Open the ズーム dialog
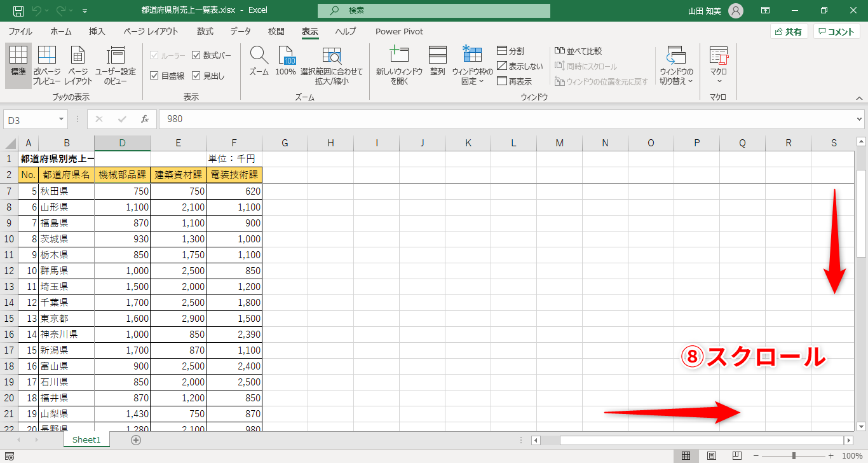 [259, 61]
